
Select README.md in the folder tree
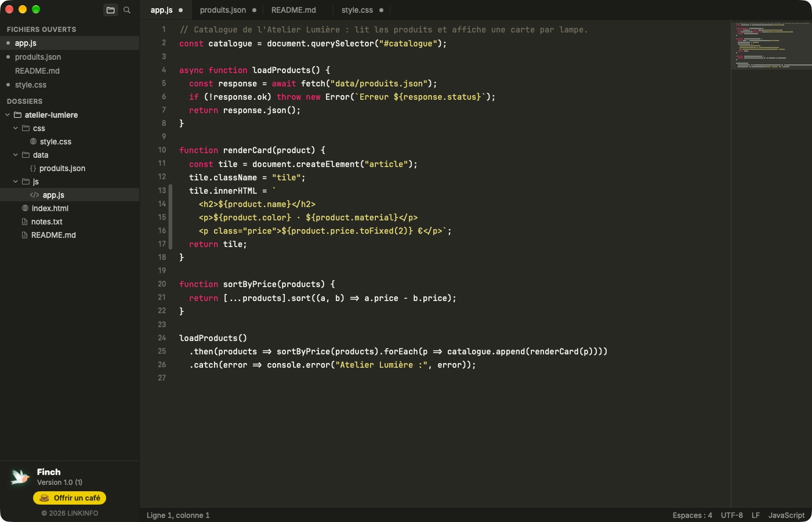click(x=53, y=235)
